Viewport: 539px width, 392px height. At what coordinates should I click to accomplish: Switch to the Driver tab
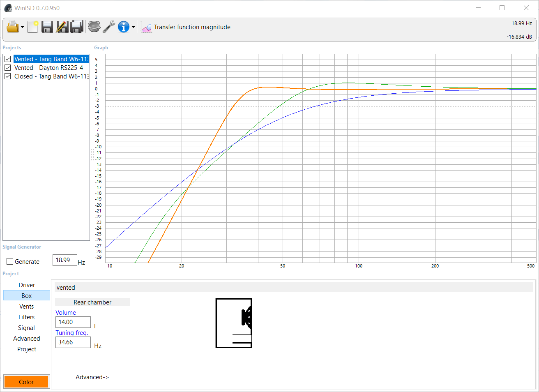[27, 285]
